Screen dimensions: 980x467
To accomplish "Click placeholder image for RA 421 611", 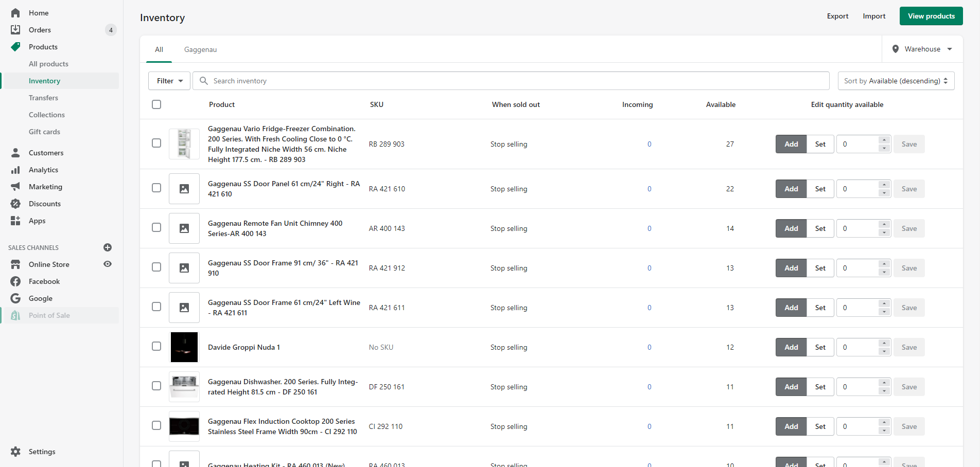I will (184, 308).
